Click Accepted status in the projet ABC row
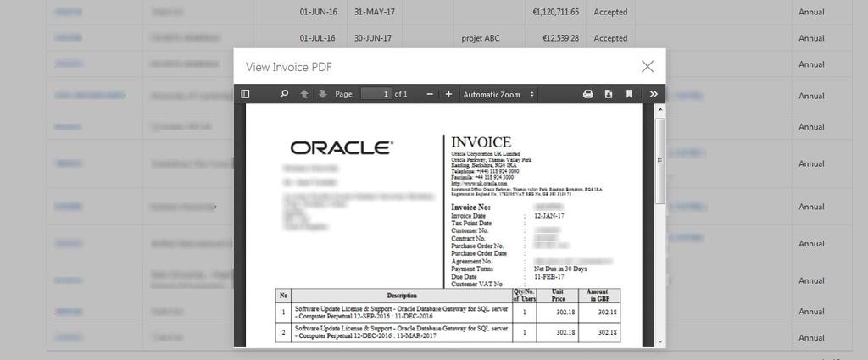This screenshot has height=360, width=868. coord(610,38)
